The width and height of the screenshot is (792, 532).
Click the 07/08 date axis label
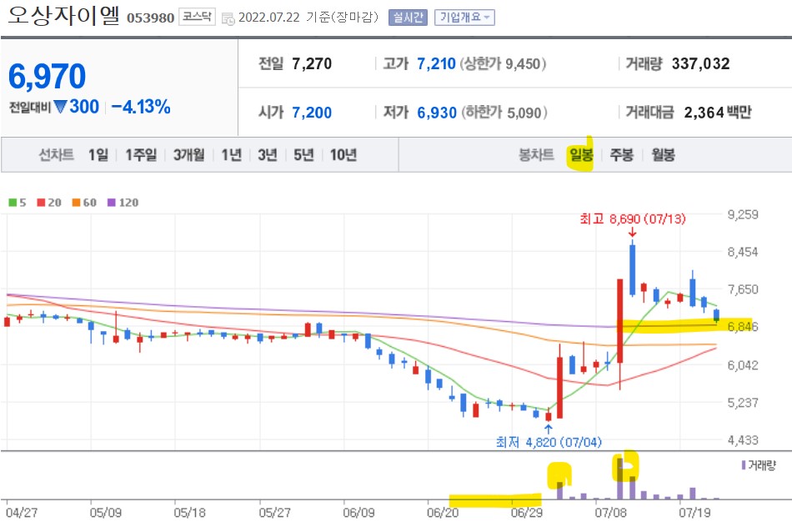(x=610, y=513)
